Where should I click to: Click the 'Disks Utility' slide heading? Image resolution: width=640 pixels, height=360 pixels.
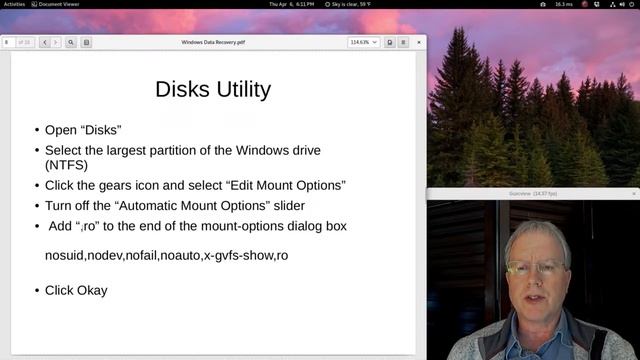[213, 89]
